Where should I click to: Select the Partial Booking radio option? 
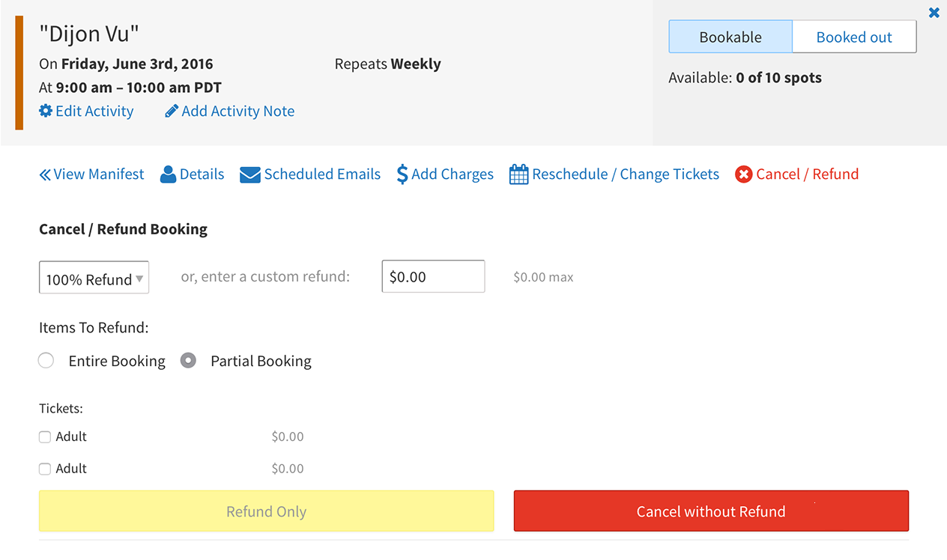coord(188,361)
